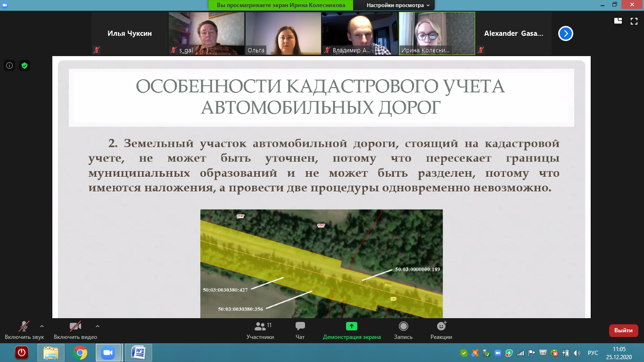Start recording with Запись button
This screenshot has width=644, height=362.
pyautogui.click(x=403, y=330)
